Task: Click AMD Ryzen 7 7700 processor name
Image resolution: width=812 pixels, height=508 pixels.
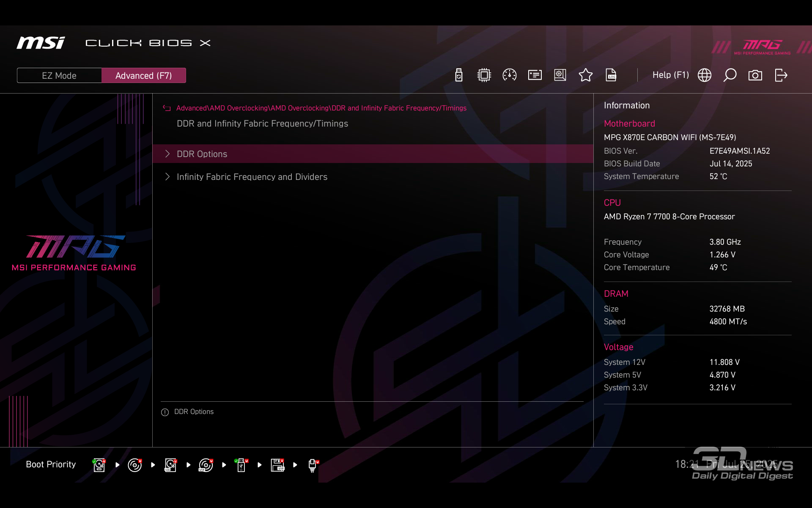Action: pyautogui.click(x=669, y=217)
